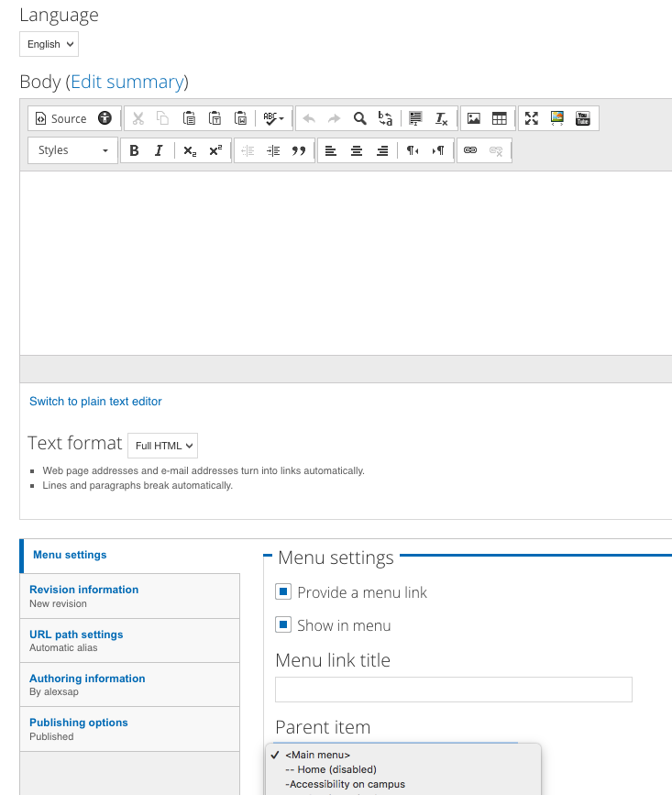This screenshot has height=795, width=672.
Task: Open the Text format dropdown
Action: coord(162,446)
